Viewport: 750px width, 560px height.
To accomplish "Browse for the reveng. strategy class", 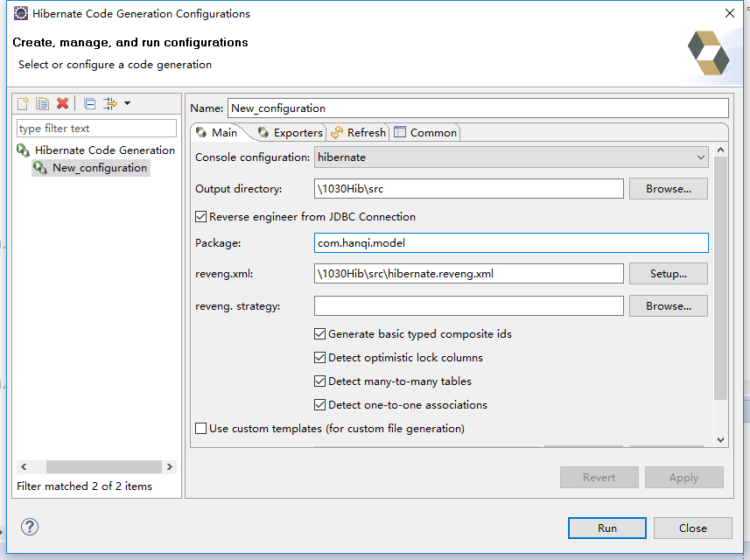I will (x=669, y=306).
